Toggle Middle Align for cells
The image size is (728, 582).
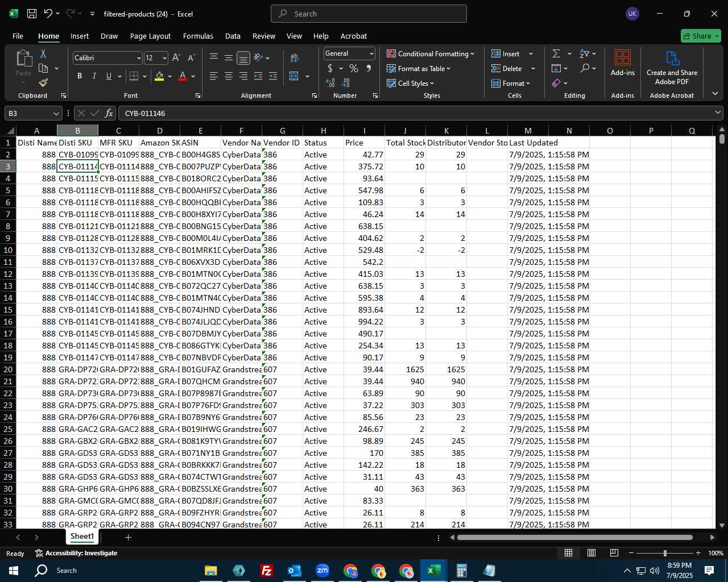(229, 57)
